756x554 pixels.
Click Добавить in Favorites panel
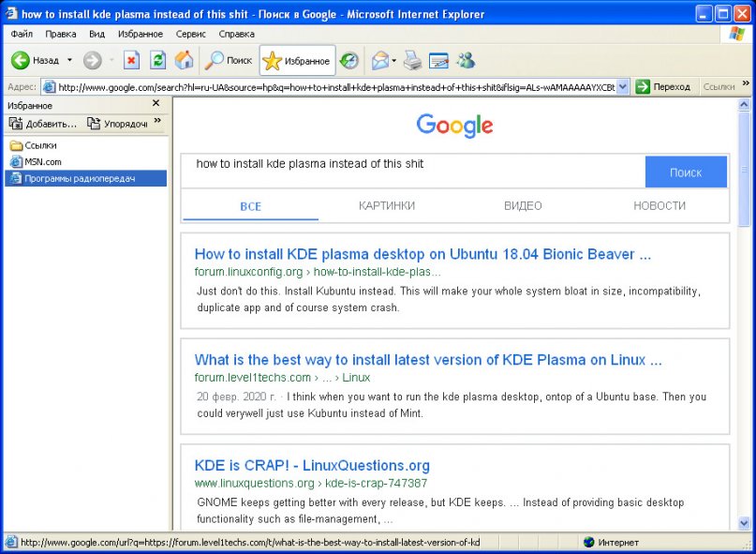coord(42,124)
